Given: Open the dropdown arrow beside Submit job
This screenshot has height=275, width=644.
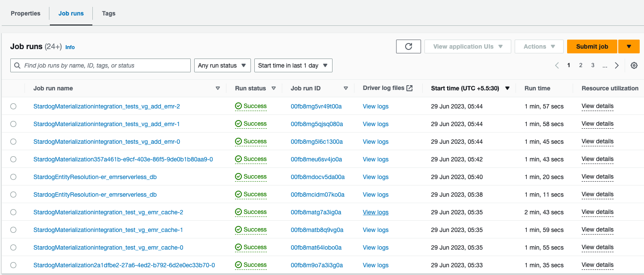Looking at the screenshot, I should pyautogui.click(x=629, y=46).
